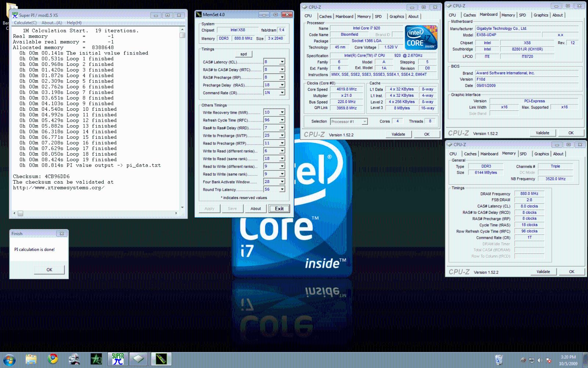This screenshot has width=588, height=368.
Task: Open Help menu in Super PI
Action: pyautogui.click(x=74, y=23)
